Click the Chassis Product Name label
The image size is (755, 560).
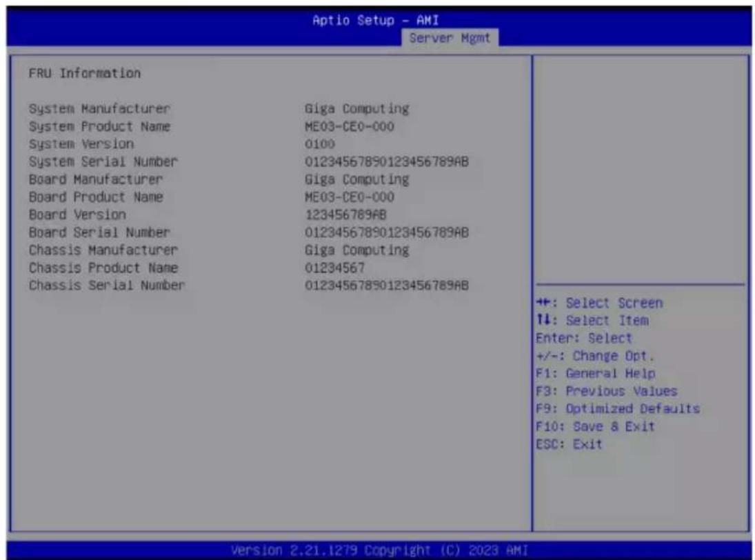(103, 268)
